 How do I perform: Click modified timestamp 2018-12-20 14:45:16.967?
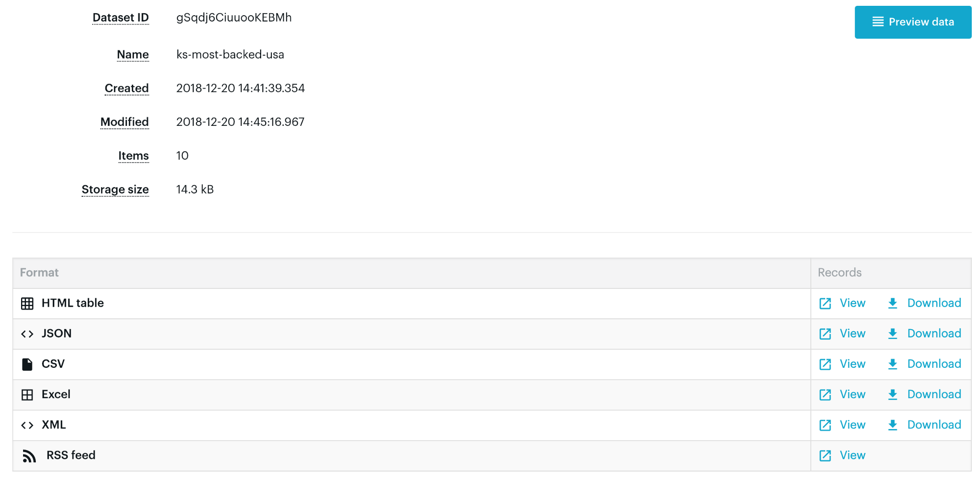(241, 122)
